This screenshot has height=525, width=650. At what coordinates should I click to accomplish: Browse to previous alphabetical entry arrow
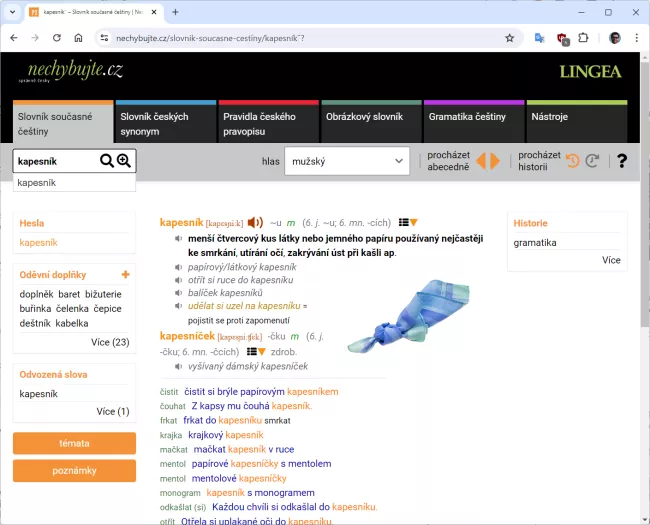[x=481, y=161]
